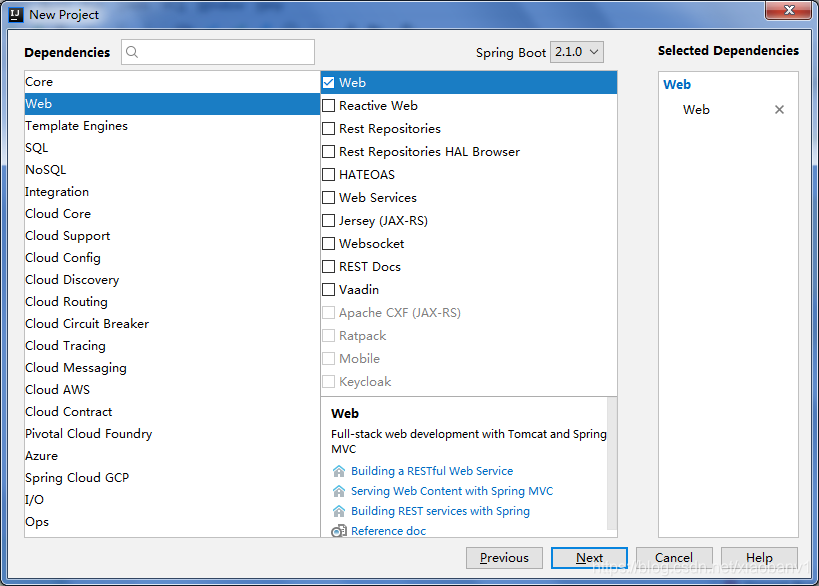Open Serving Web Content with Spring MVC link

point(452,491)
